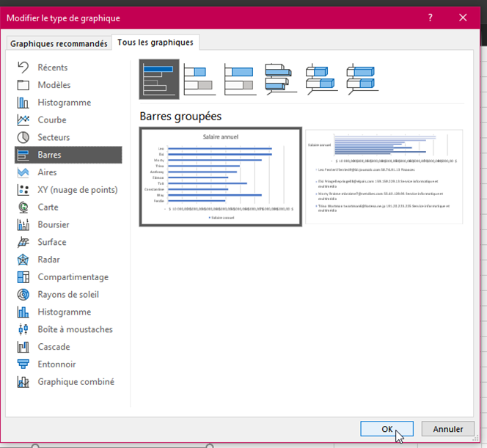The height and width of the screenshot is (448, 487).
Task: Pick the 3D 100% stacked bar icon
Action: 362,79
